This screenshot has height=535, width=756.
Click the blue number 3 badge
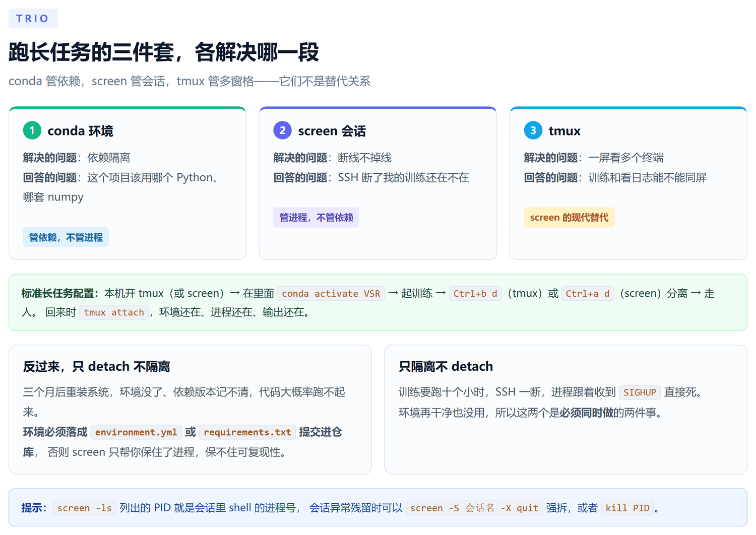533,130
